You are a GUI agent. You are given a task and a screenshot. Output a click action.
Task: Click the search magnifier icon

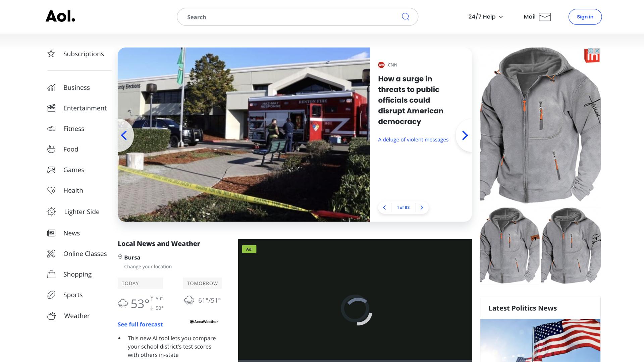click(x=405, y=17)
